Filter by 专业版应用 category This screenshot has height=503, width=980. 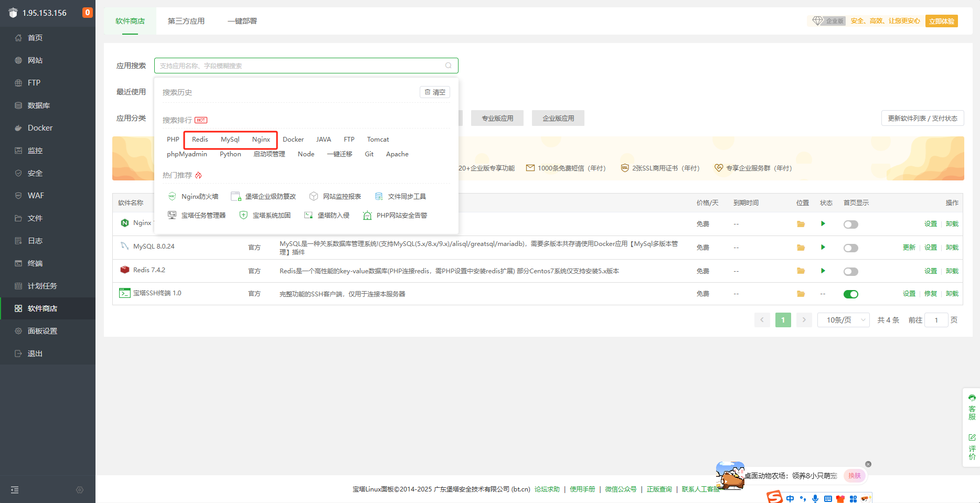click(497, 118)
